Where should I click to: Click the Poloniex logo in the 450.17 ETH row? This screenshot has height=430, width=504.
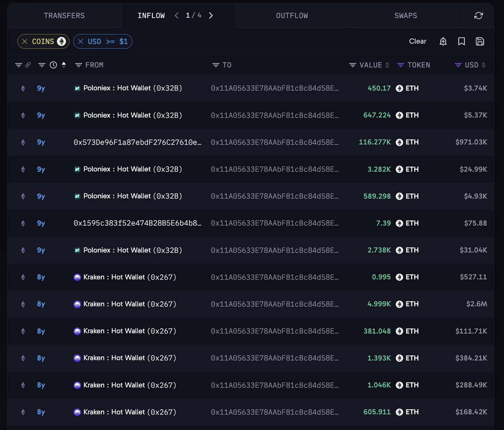[77, 88]
